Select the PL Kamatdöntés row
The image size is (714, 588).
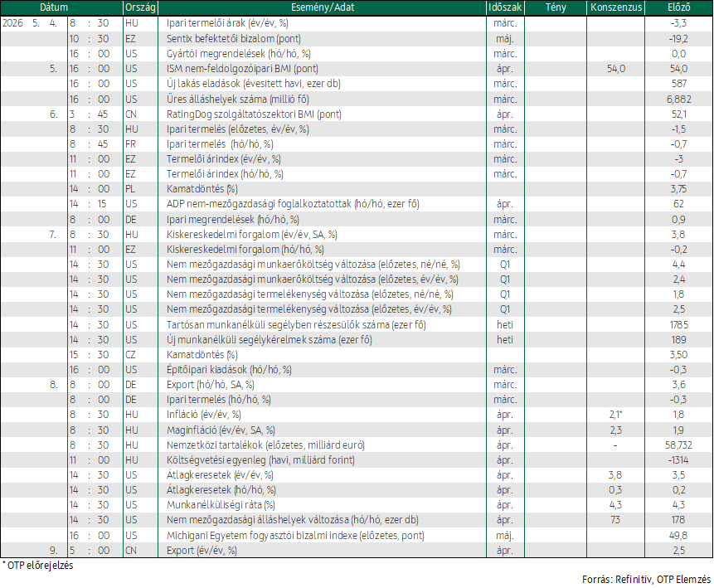[x=357, y=189]
